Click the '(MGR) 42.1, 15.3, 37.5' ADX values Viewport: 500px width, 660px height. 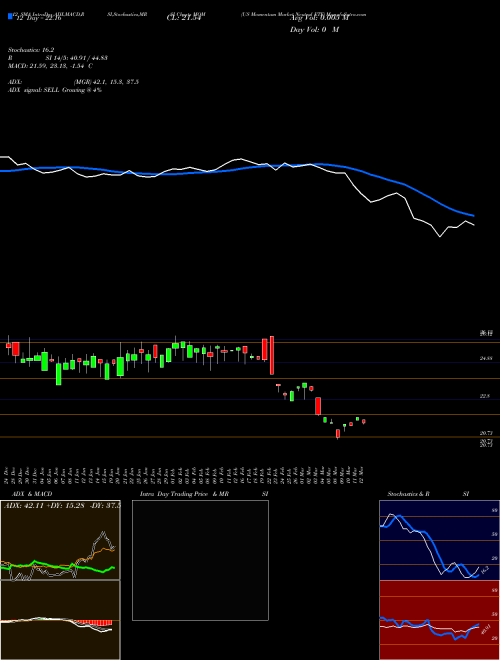pos(106,82)
